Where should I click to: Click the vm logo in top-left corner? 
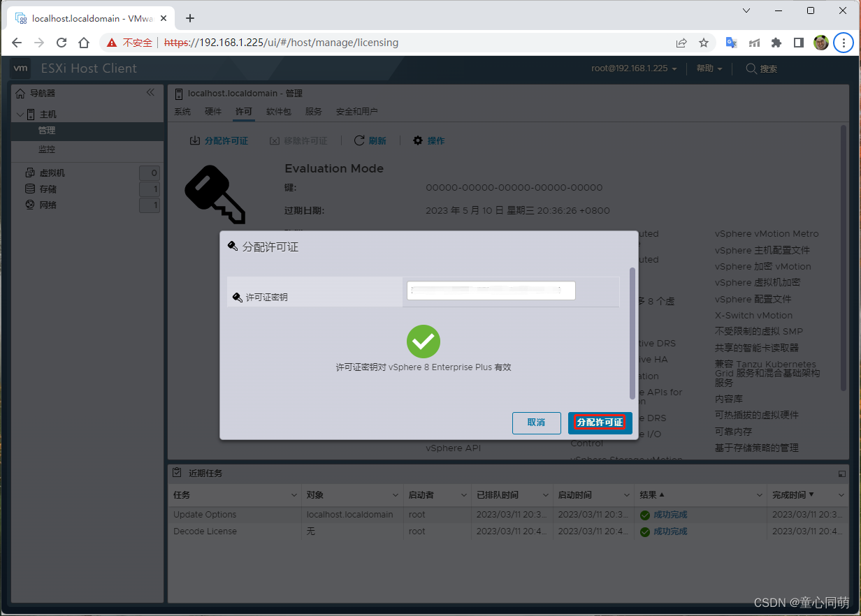pyautogui.click(x=20, y=68)
